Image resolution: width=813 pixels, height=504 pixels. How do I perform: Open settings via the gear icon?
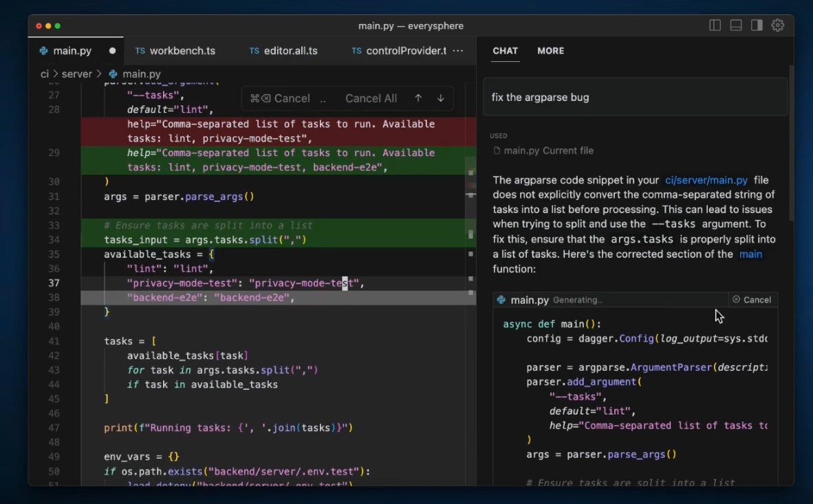point(778,25)
